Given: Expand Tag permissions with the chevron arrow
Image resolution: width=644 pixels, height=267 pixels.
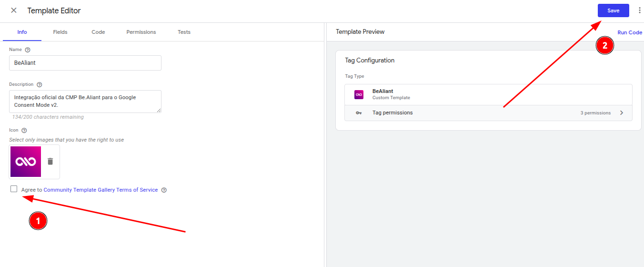Looking at the screenshot, I should pyautogui.click(x=622, y=113).
